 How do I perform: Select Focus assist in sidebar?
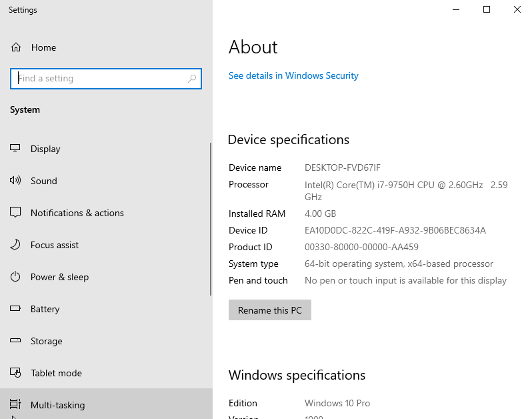pos(105,245)
